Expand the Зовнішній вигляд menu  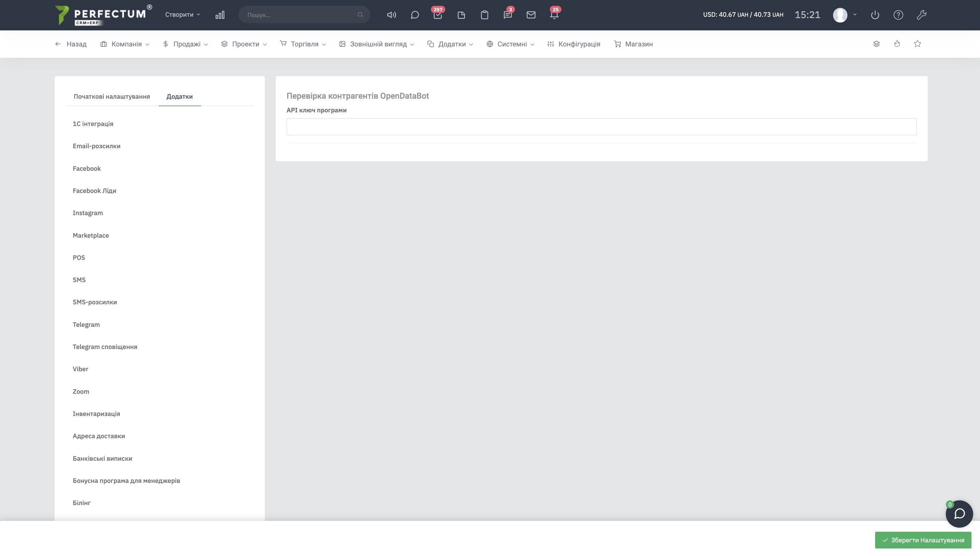[377, 44]
